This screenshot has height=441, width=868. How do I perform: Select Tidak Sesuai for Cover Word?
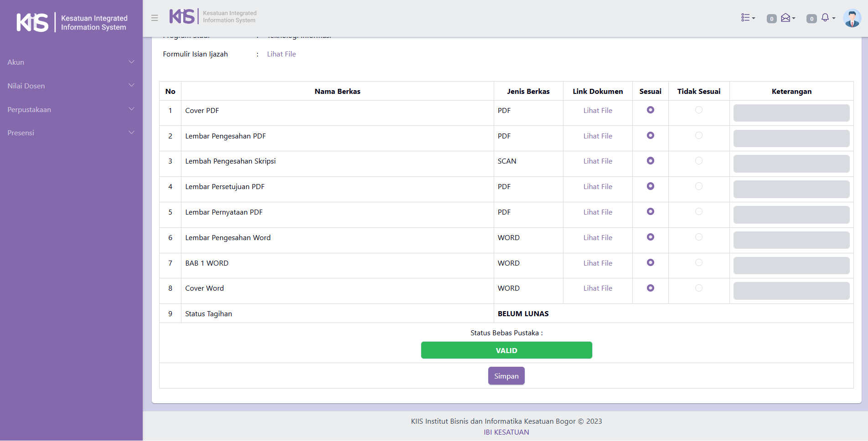pyautogui.click(x=698, y=288)
